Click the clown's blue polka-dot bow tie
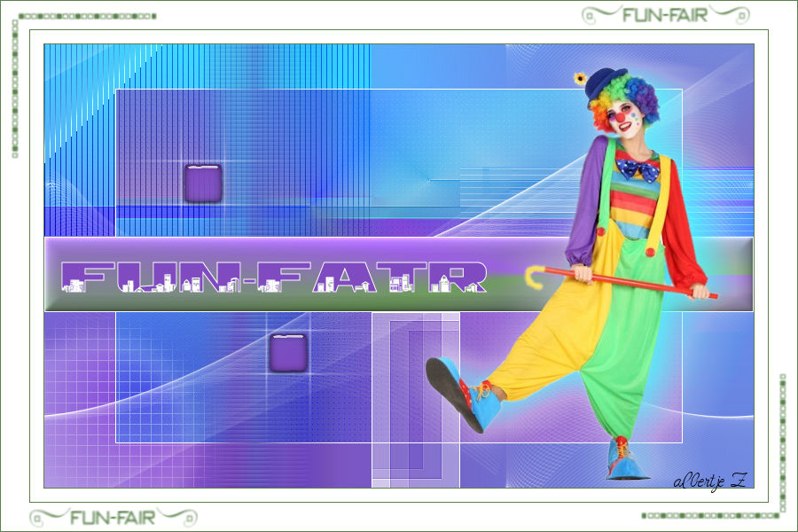This screenshot has height=532, width=798. (638, 168)
